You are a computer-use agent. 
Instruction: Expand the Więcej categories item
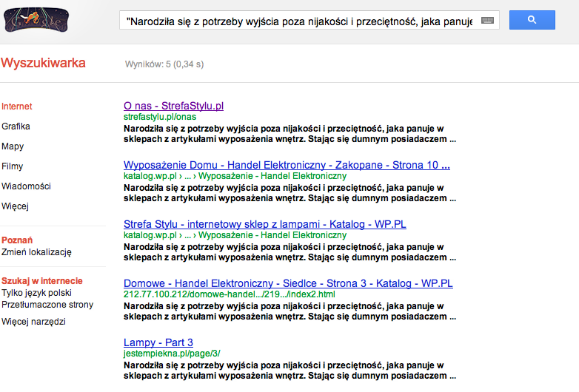15,206
